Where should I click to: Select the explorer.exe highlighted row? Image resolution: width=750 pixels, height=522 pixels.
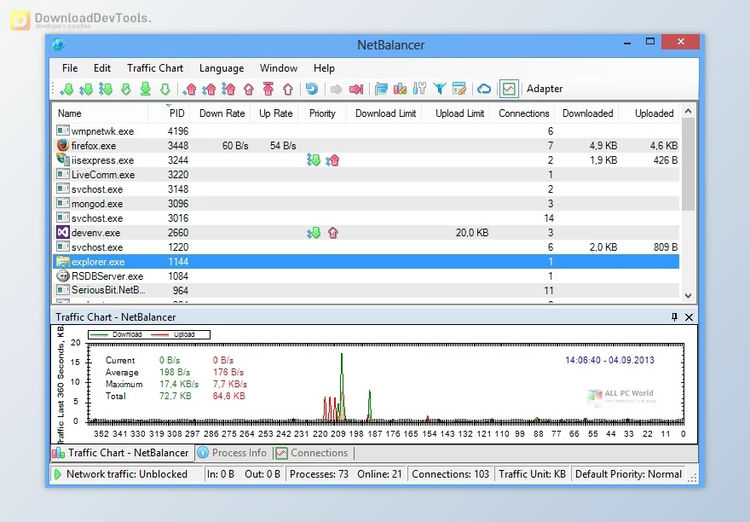366,262
